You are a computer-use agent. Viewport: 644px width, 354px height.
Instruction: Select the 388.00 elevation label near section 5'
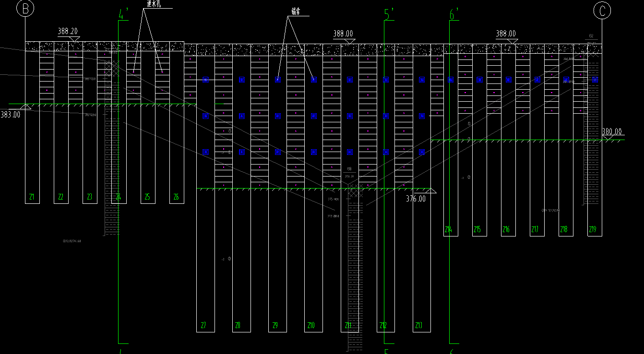tap(343, 34)
